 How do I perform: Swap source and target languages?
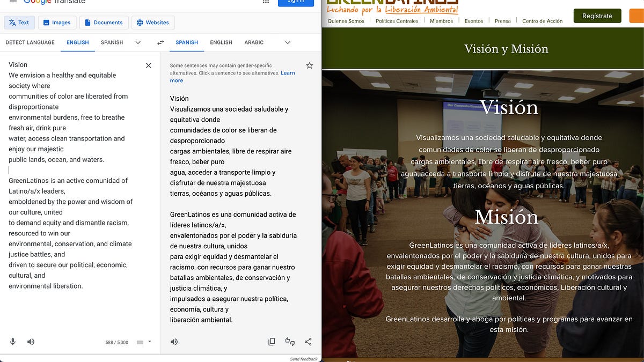pyautogui.click(x=160, y=42)
